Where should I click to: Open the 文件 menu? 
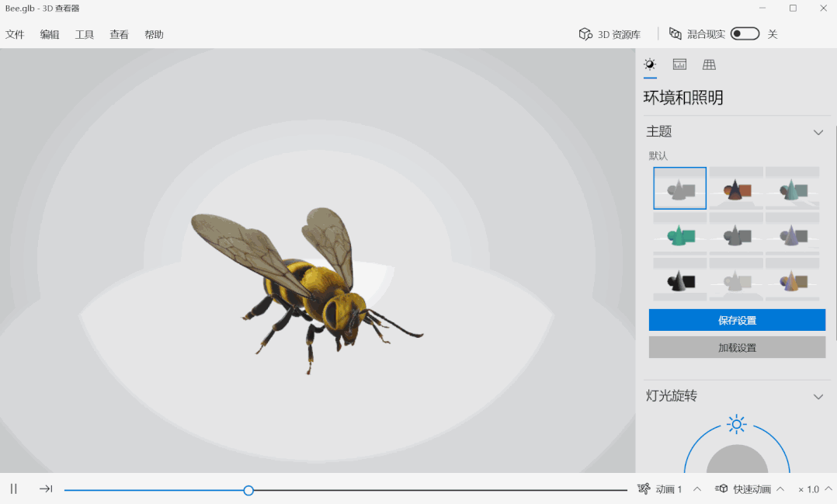click(x=15, y=35)
